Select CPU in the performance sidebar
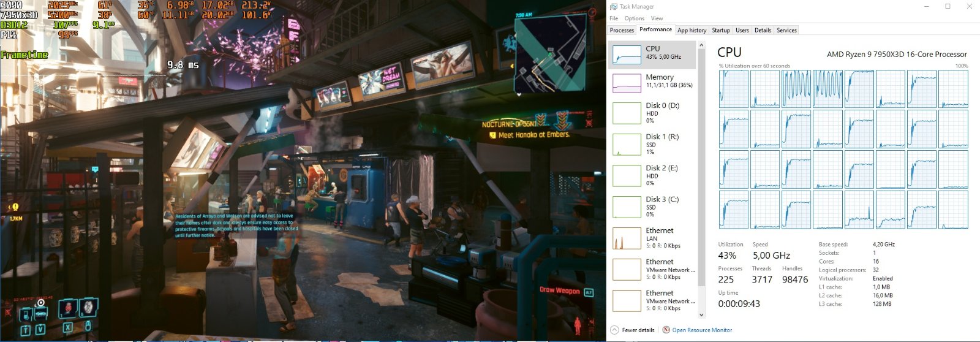Viewport: 980px width, 342px height. click(652, 55)
